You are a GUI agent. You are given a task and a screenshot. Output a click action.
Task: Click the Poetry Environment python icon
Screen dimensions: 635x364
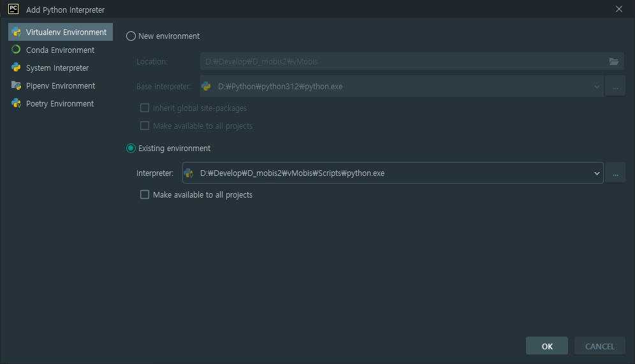pos(16,103)
